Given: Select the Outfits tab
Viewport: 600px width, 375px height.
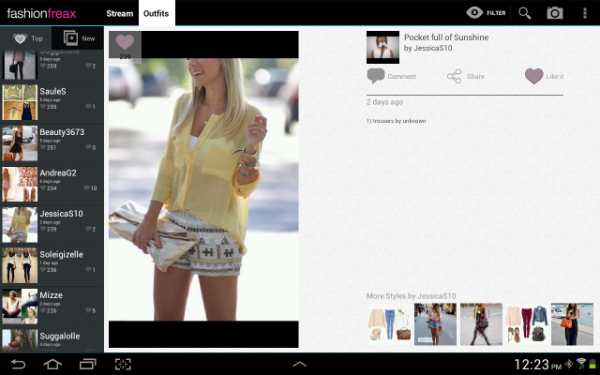Looking at the screenshot, I should [x=156, y=13].
